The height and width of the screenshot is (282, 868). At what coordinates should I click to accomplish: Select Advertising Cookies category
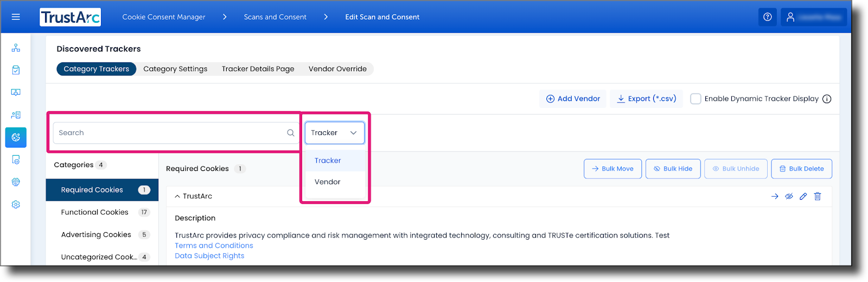coord(102,235)
